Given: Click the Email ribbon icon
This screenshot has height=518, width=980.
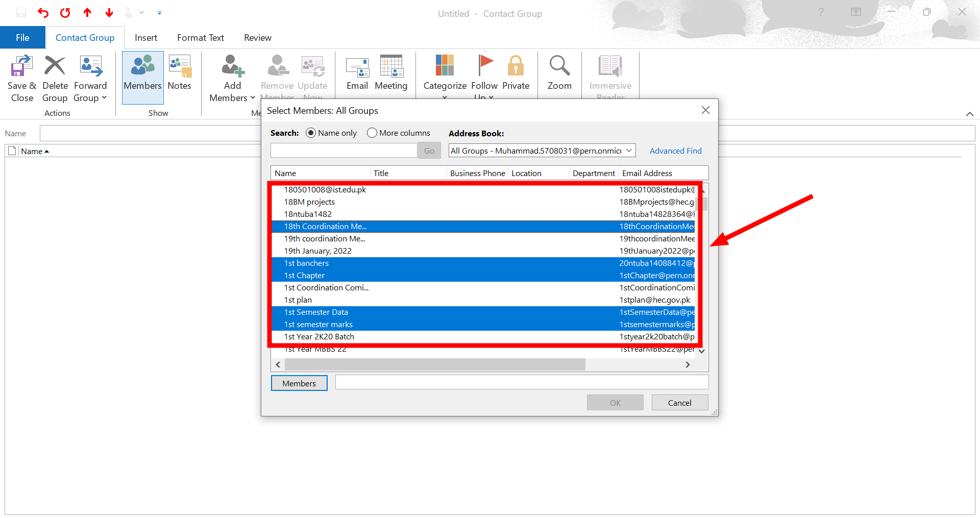Looking at the screenshot, I should tap(357, 66).
